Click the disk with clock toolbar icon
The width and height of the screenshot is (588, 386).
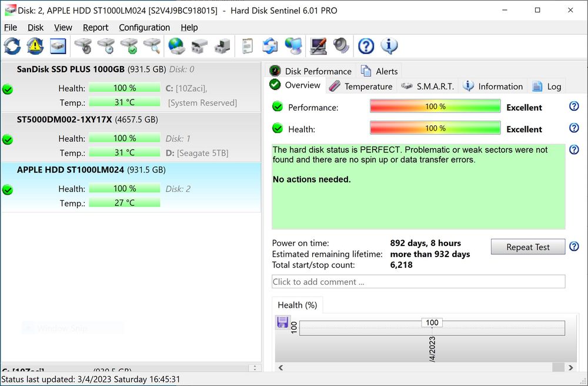click(x=106, y=46)
